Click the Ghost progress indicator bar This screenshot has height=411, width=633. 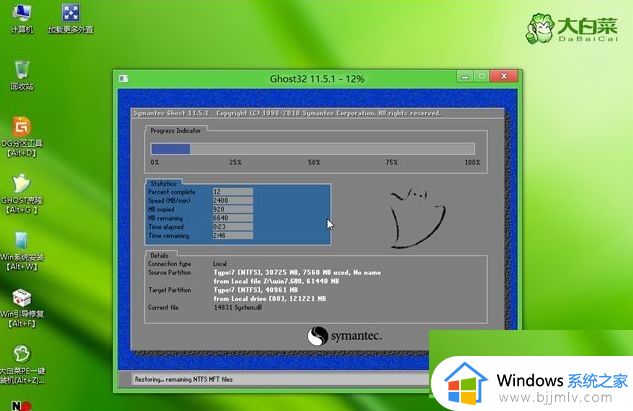(x=313, y=149)
